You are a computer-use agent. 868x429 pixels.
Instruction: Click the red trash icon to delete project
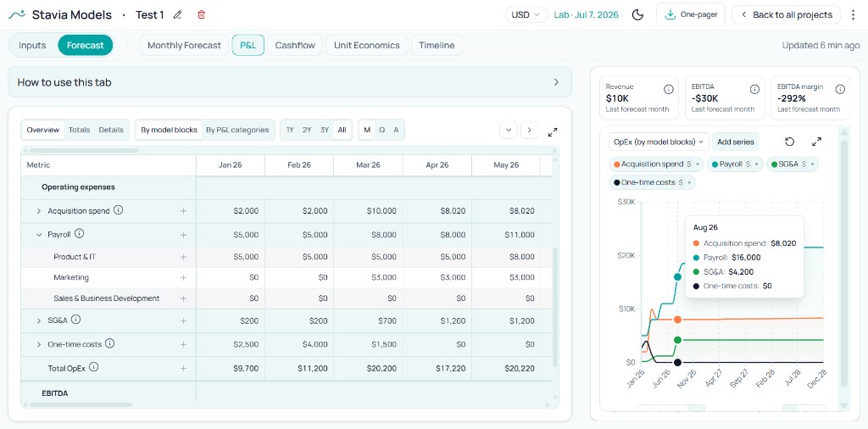click(x=202, y=15)
